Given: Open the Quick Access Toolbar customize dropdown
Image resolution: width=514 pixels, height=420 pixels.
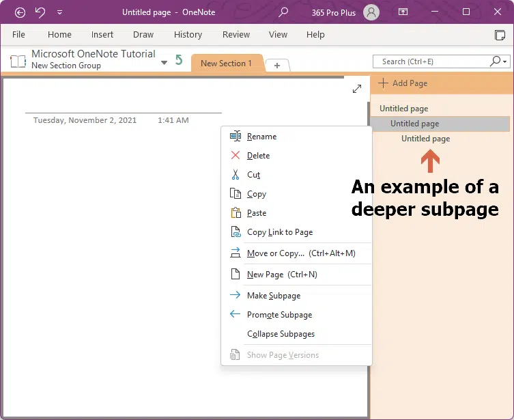Looking at the screenshot, I should (x=59, y=12).
